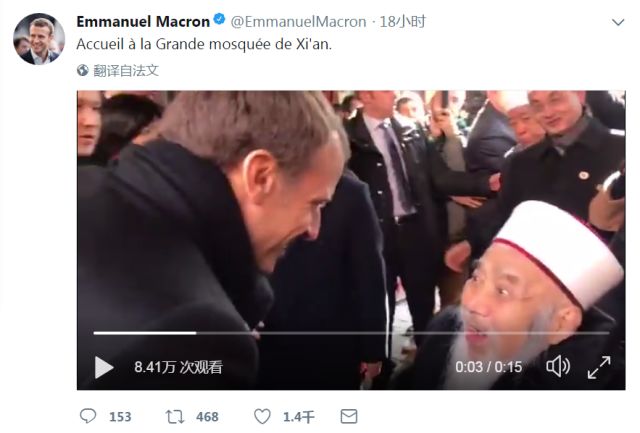This screenshot has width=640, height=433.
Task: Seek along the video progress bar
Action: [351, 333]
